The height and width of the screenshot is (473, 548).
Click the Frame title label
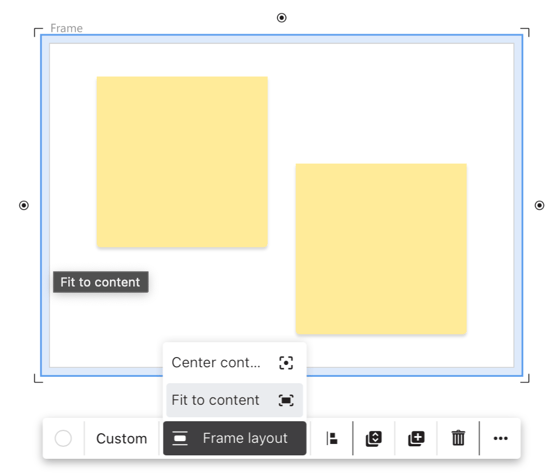[66, 28]
